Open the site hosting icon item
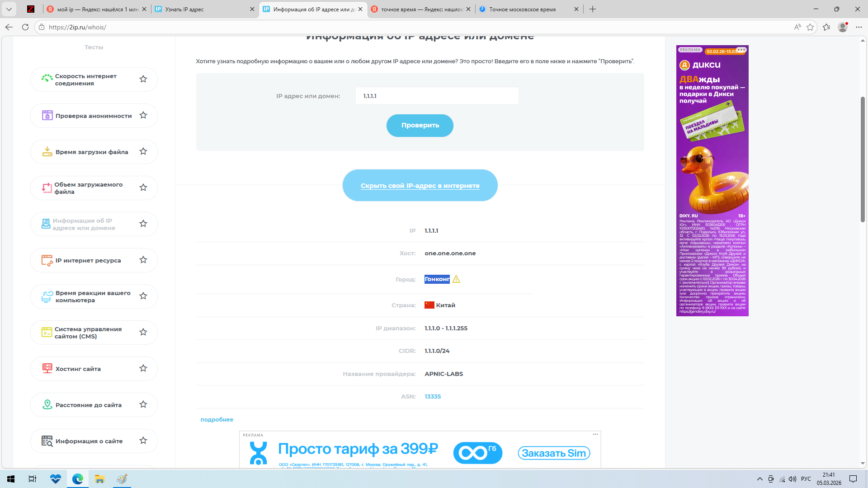The height and width of the screenshot is (488, 868). click(47, 369)
